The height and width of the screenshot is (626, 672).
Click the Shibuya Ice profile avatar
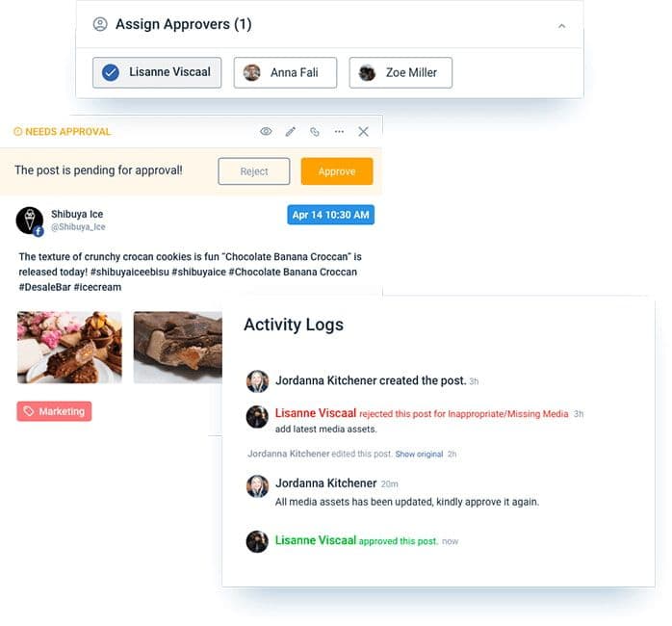30,221
